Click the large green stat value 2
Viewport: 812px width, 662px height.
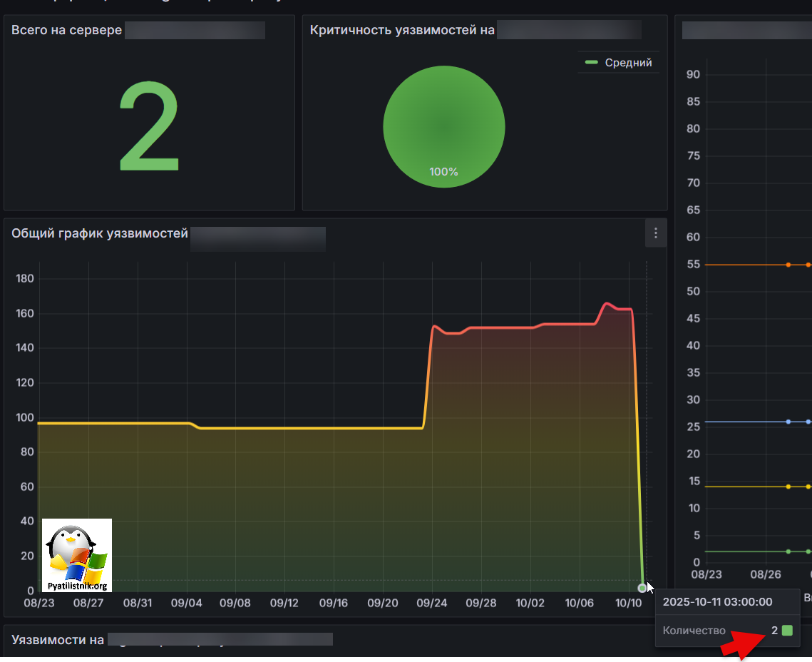148,127
